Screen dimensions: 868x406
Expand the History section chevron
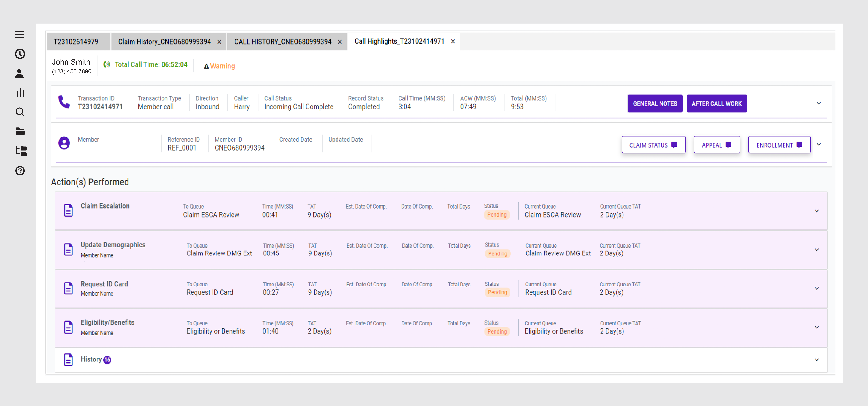coord(816,360)
